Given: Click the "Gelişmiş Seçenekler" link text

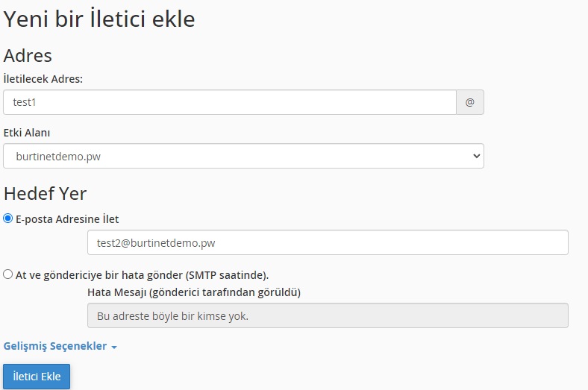Looking at the screenshot, I should (x=55, y=346).
